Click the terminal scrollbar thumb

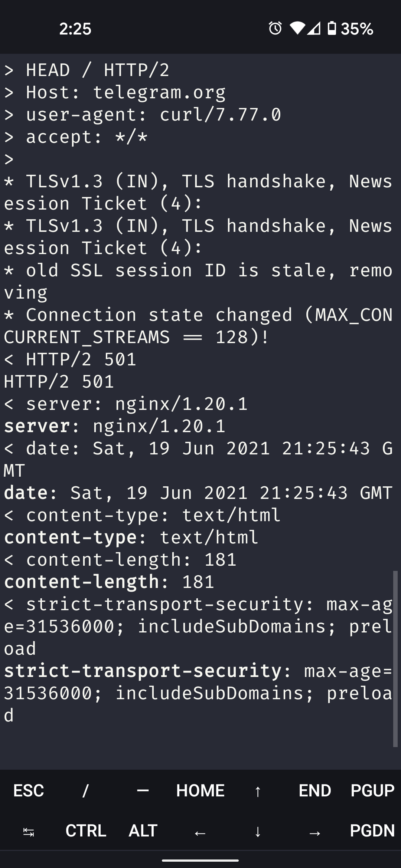coord(395,658)
